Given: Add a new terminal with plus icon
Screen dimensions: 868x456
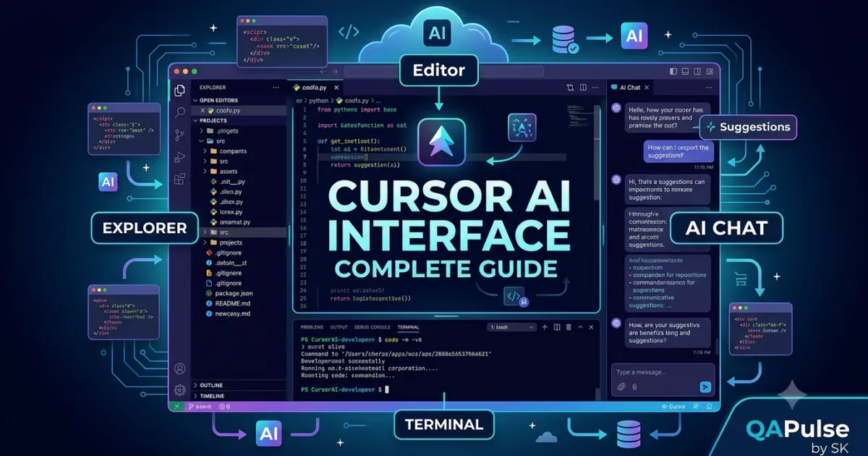Looking at the screenshot, I should [x=545, y=327].
